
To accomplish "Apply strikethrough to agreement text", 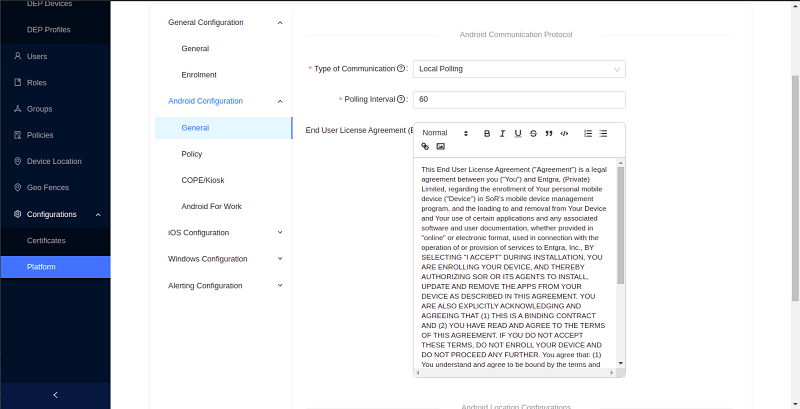I will point(533,133).
